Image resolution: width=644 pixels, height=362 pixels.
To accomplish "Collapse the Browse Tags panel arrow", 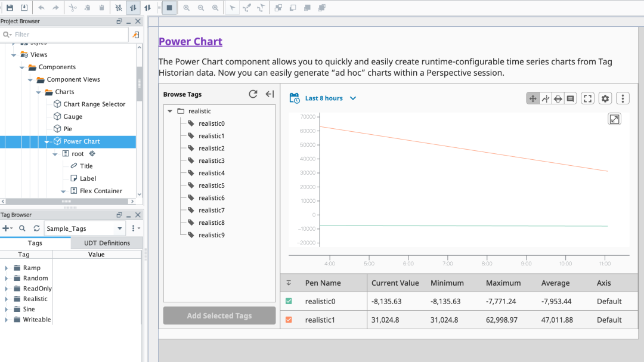I will [270, 94].
